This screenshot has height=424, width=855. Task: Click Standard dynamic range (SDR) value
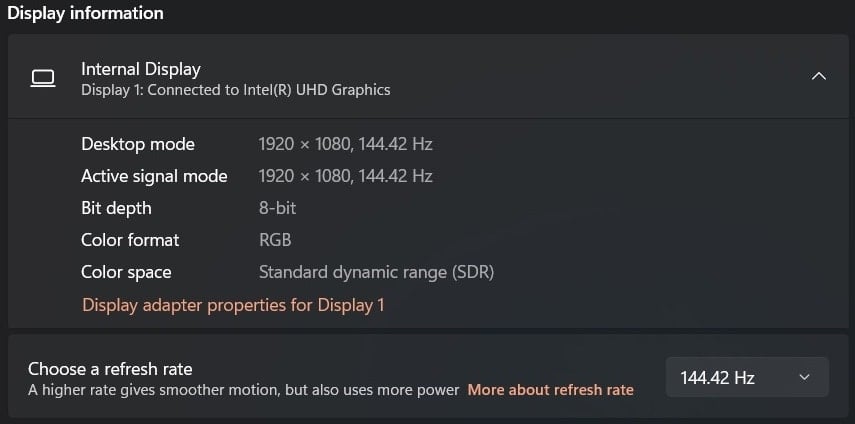(x=376, y=272)
